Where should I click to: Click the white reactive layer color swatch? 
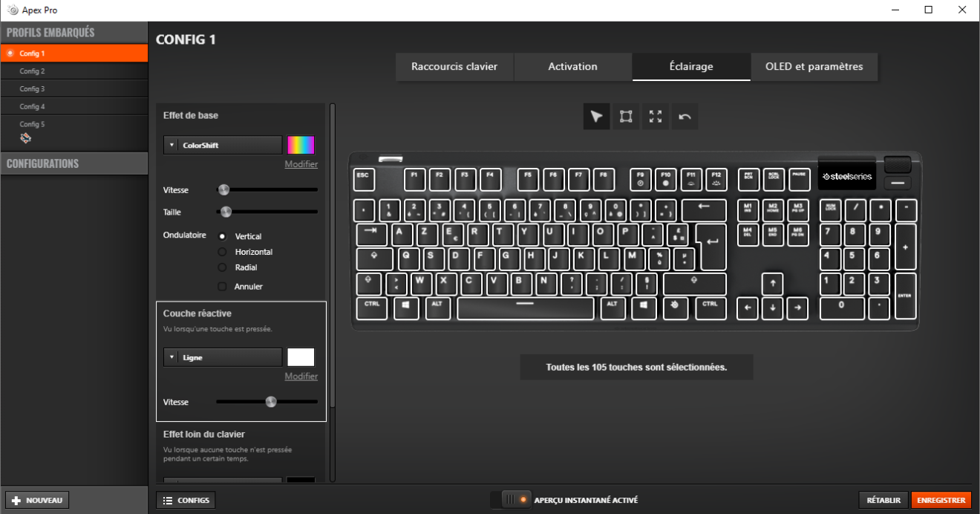301,357
